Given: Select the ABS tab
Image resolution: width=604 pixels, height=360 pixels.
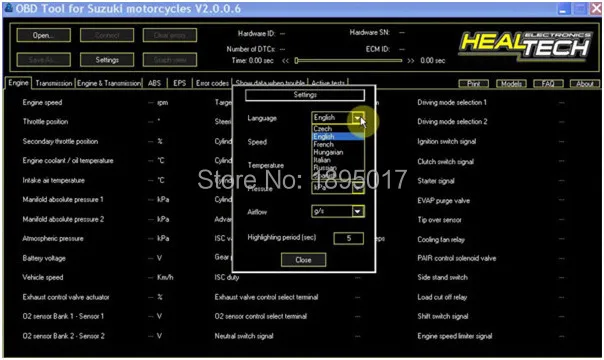Looking at the screenshot, I should pyautogui.click(x=154, y=83).
